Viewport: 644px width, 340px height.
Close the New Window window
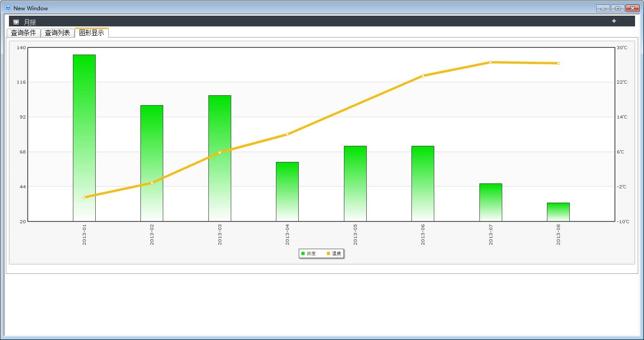632,8
